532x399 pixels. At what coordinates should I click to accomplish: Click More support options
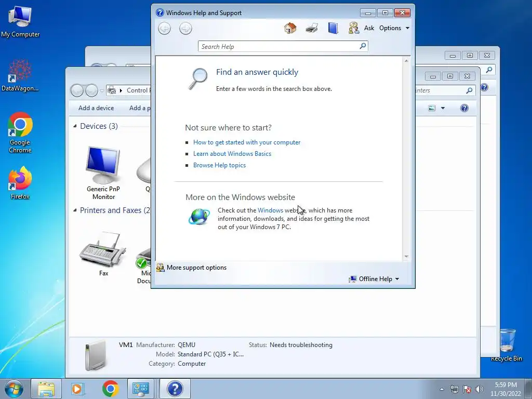click(x=196, y=268)
